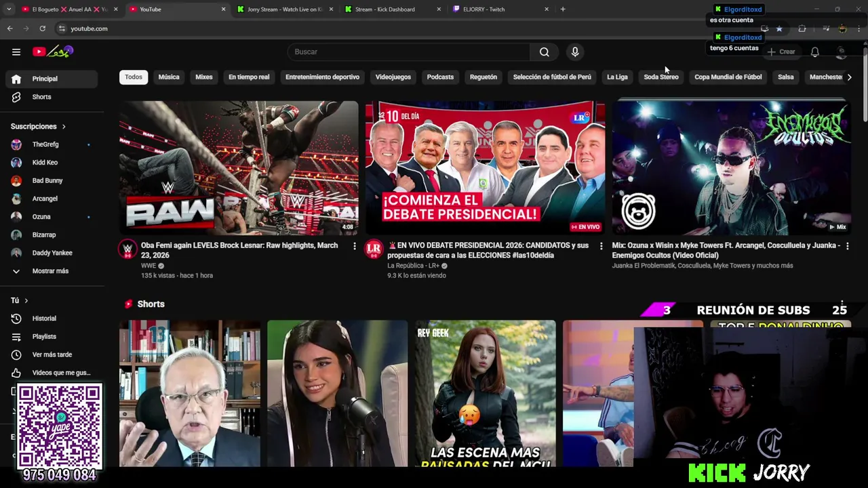
Task: Open the Oba Femi video title link
Action: click(239, 250)
